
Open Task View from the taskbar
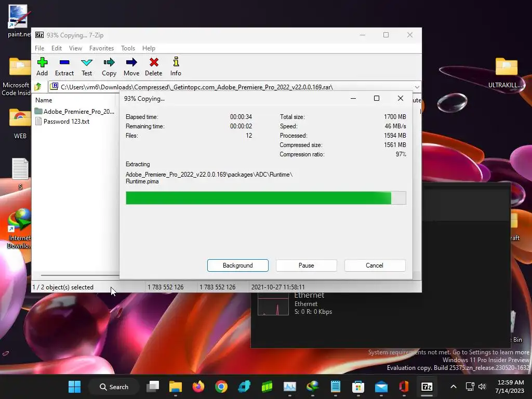click(153, 387)
